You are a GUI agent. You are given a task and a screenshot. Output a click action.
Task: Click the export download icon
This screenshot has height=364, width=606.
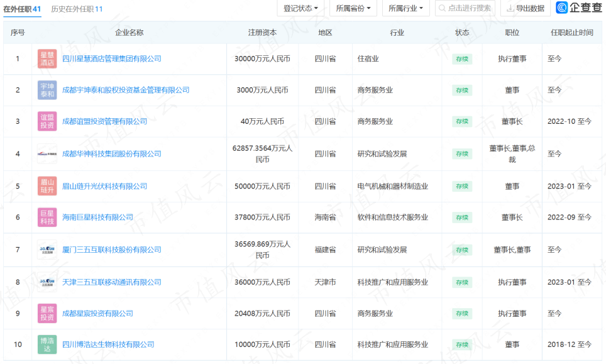pos(510,8)
